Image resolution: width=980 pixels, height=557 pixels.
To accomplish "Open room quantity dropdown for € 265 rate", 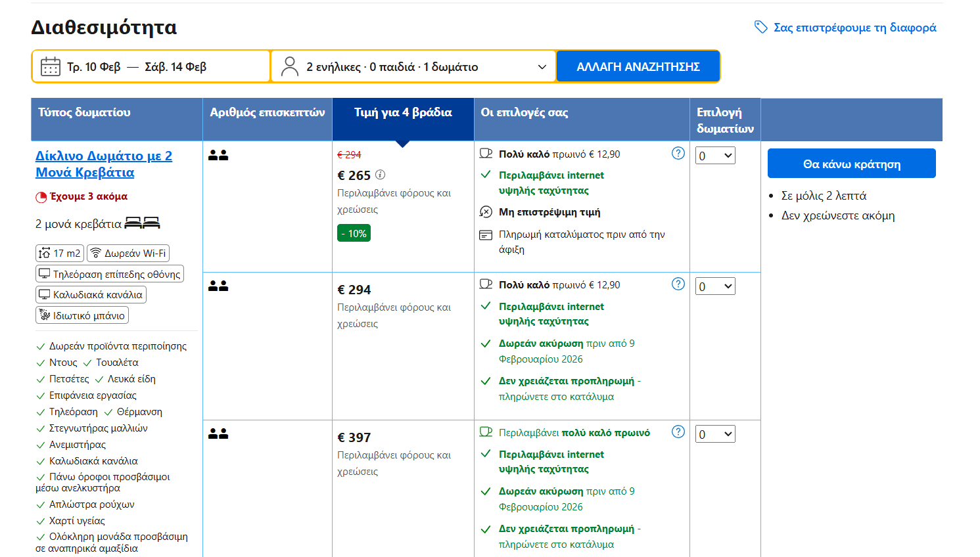I will 715,156.
